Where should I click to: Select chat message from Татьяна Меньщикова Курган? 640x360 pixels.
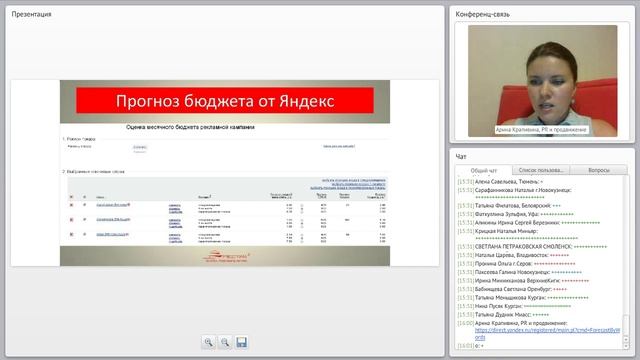(523, 298)
